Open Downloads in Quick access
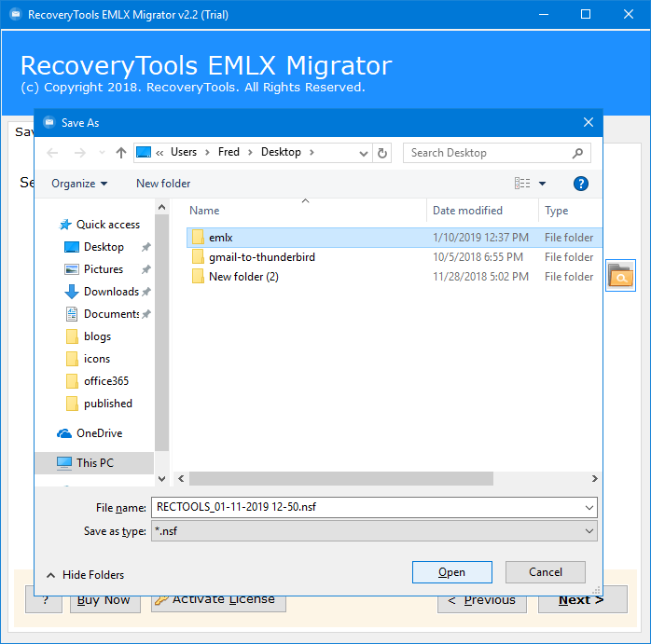The width and height of the screenshot is (651, 644). point(111,292)
